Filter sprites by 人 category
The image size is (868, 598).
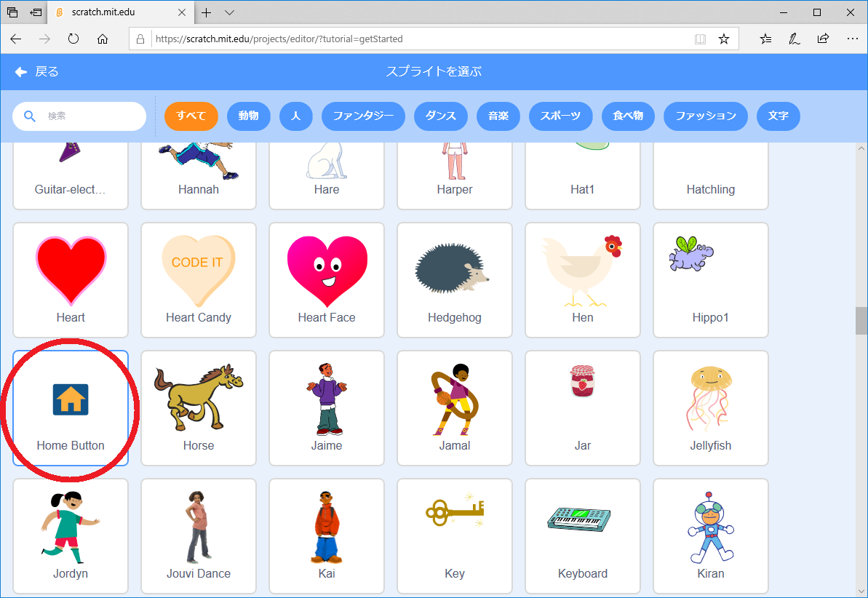(295, 116)
